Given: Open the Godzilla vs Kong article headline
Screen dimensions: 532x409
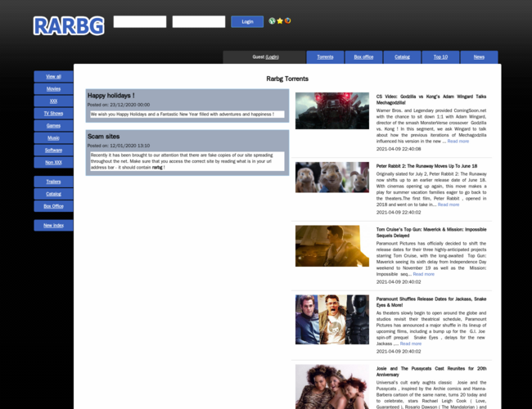Looking at the screenshot, I should 431,99.
